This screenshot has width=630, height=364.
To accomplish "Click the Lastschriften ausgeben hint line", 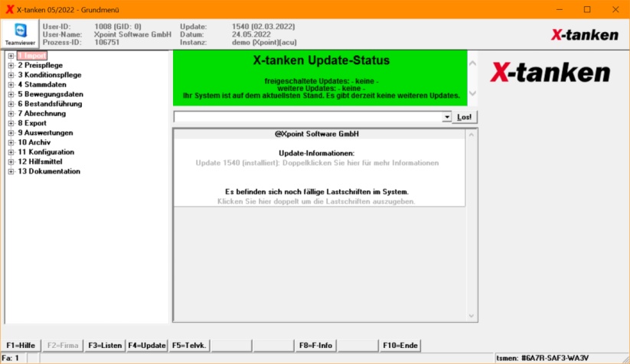I will tap(316, 201).
